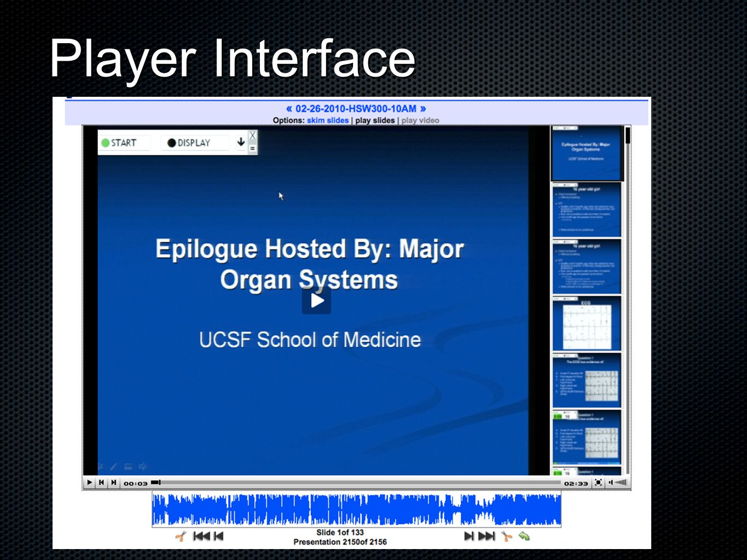Select the third slide thumbnail in the strip

tap(587, 267)
